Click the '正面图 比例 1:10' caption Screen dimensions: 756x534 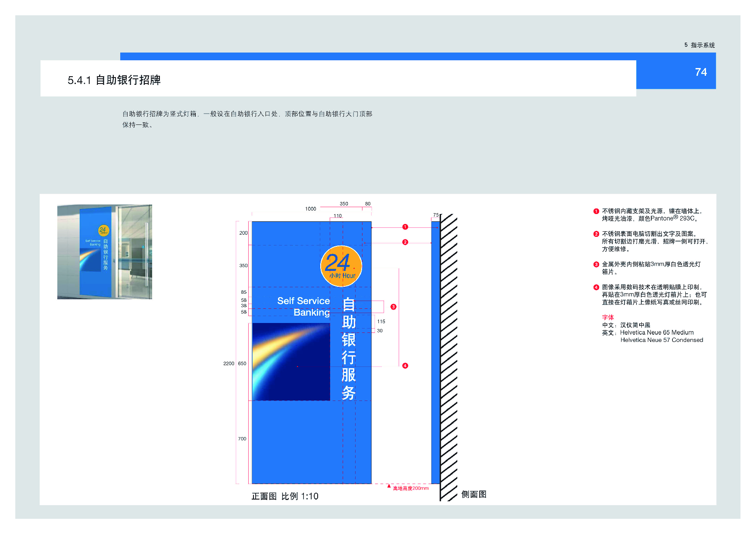pyautogui.click(x=285, y=496)
